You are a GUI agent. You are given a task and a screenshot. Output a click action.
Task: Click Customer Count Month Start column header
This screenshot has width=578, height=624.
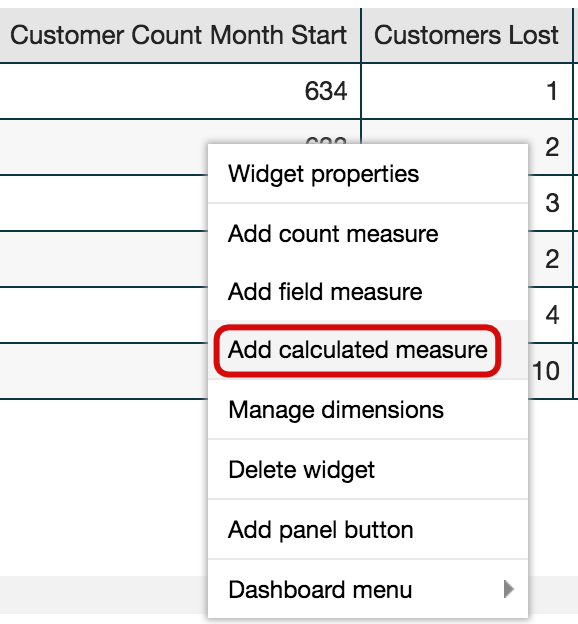pos(179,35)
